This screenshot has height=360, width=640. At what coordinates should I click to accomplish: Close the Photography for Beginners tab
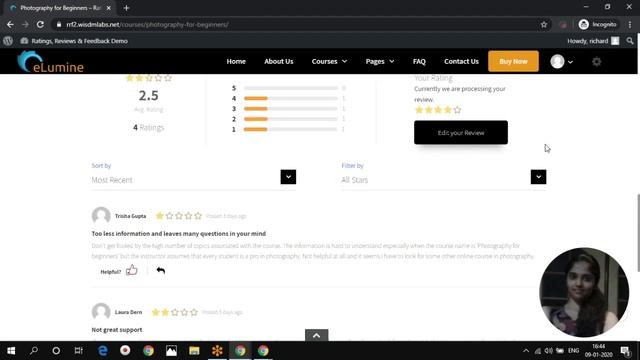109,8
